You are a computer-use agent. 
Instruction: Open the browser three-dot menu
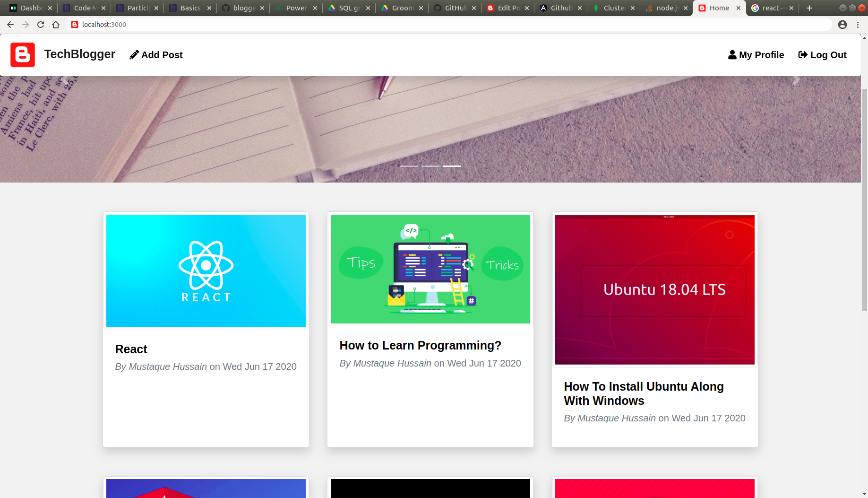click(x=858, y=25)
